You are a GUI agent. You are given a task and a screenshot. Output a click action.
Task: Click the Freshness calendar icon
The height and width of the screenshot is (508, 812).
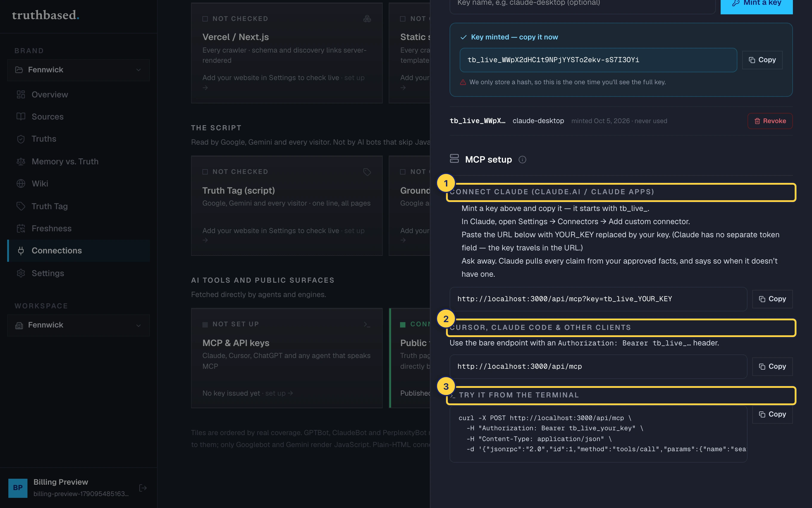point(21,229)
